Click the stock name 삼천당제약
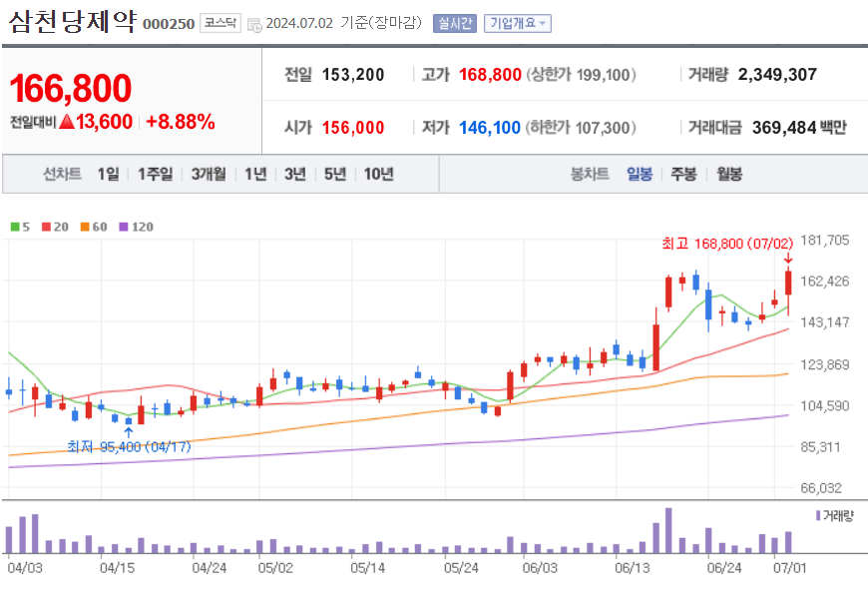This screenshot has height=589, width=868. click(x=73, y=22)
